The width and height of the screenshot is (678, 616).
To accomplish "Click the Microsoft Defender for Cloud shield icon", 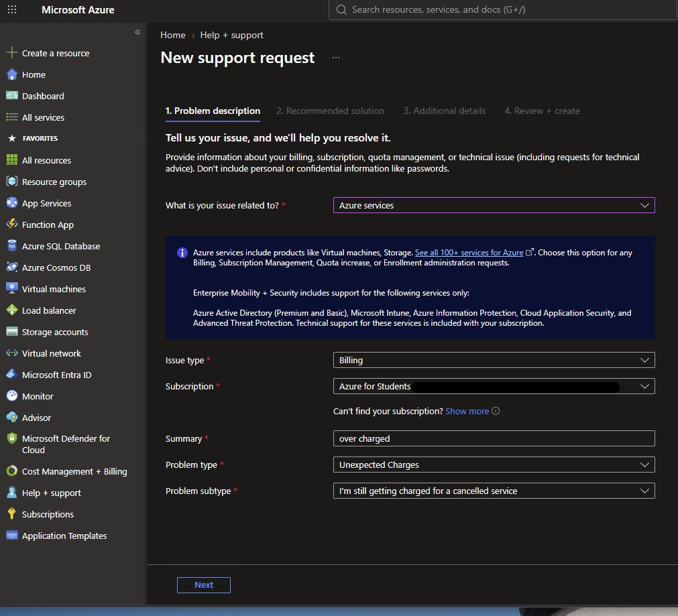I will (12, 438).
